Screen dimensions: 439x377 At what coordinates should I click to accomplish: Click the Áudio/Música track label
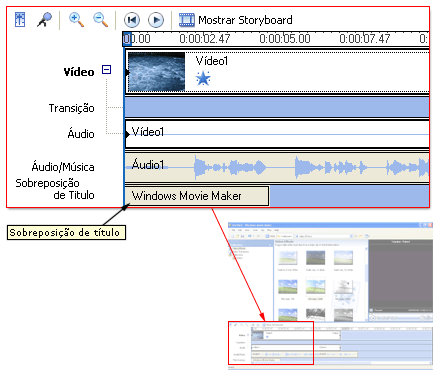pos(63,166)
